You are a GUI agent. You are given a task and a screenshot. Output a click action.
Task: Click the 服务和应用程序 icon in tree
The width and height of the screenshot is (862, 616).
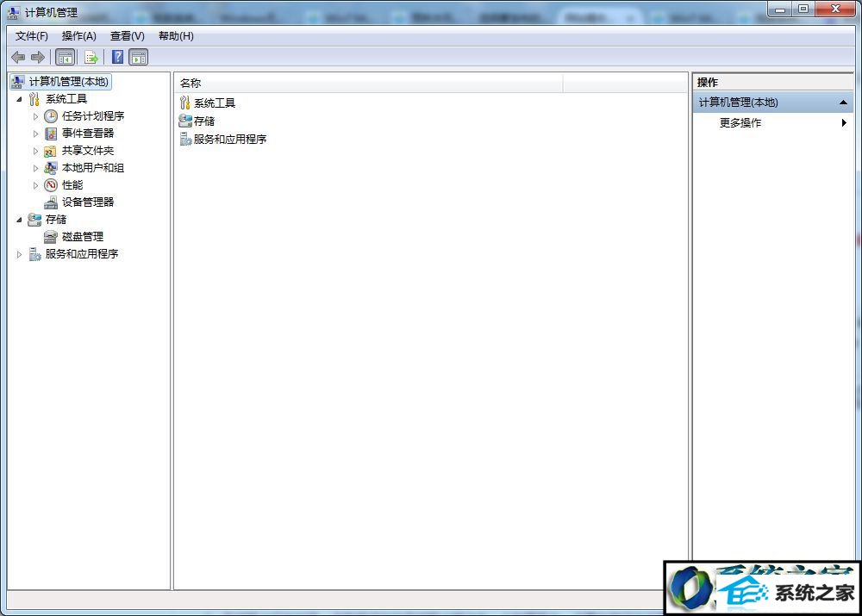click(34, 254)
